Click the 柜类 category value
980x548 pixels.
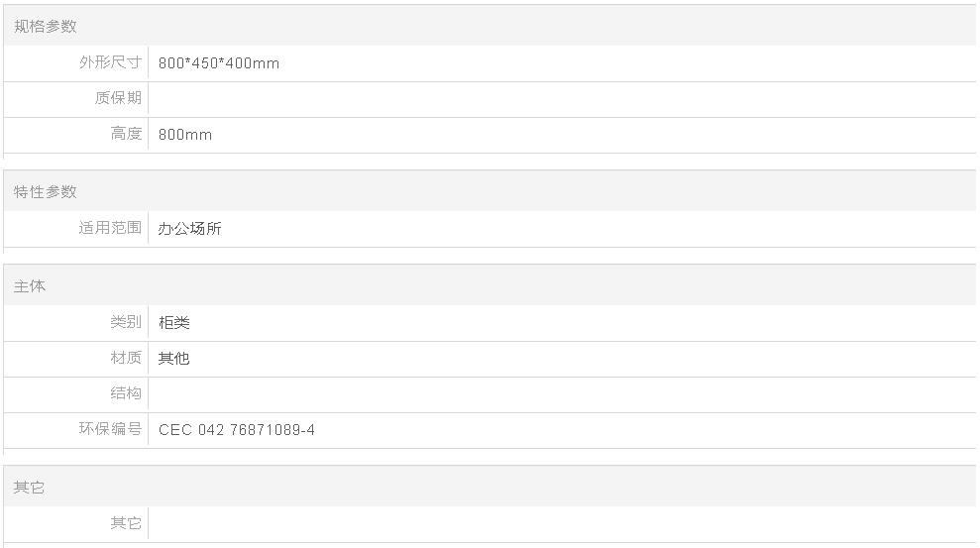coord(174,323)
